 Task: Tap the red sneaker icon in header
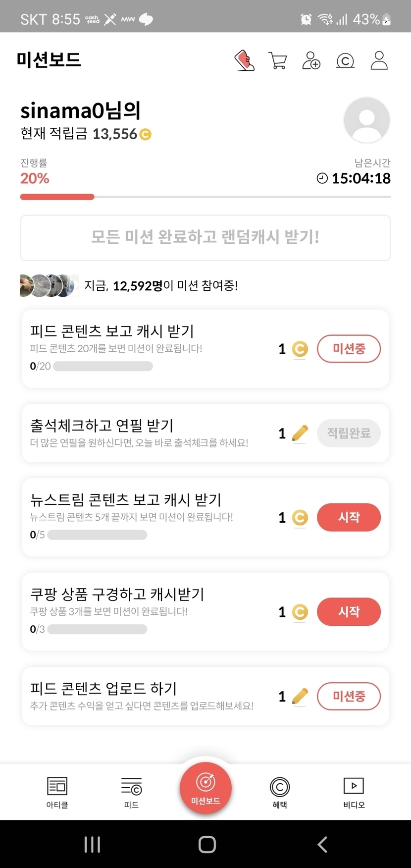tap(244, 61)
